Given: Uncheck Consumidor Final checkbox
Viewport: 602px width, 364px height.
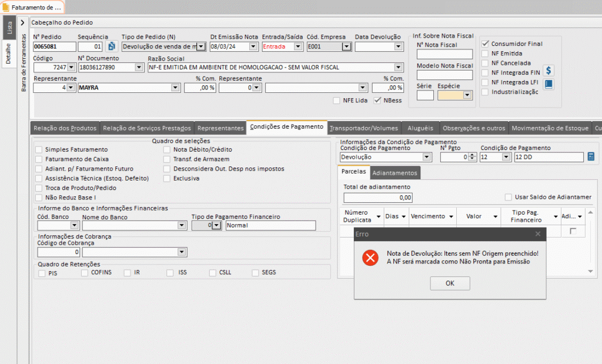Looking at the screenshot, I should coord(485,44).
